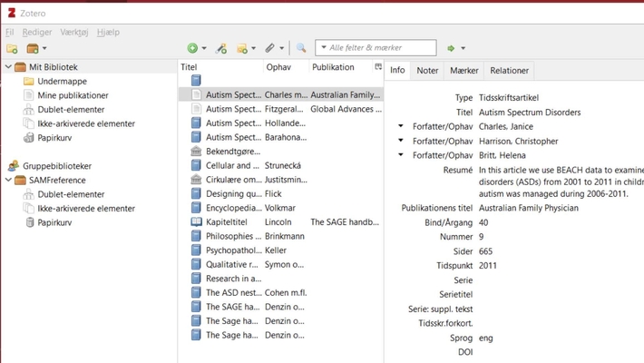Select Ikke-arkiverede elementer under SAMFreference
This screenshot has width=644, height=363.
click(x=86, y=209)
